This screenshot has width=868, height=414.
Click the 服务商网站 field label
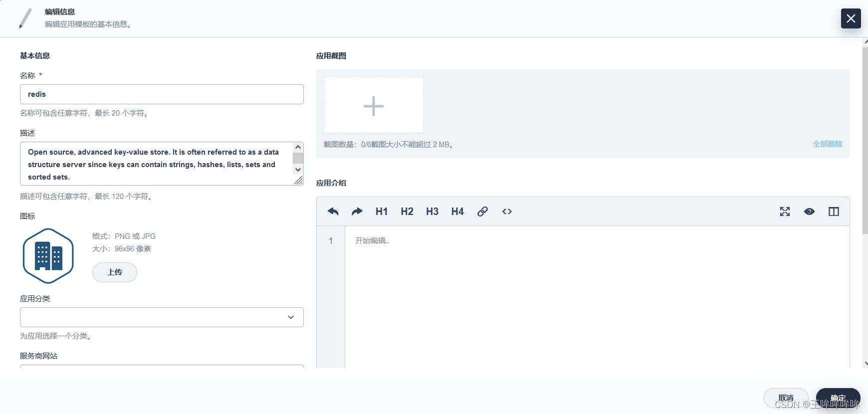pos(38,356)
